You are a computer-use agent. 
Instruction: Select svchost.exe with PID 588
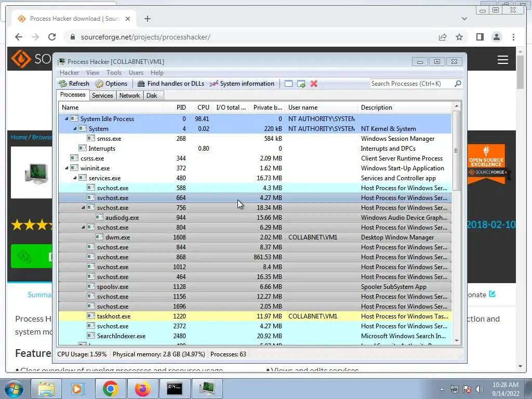(x=255, y=188)
